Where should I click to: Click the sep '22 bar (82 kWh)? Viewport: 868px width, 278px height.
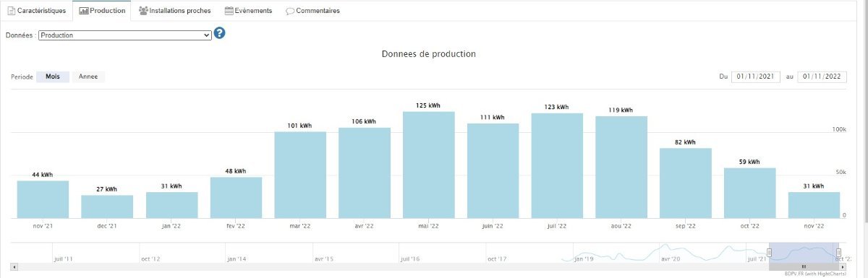click(686, 183)
